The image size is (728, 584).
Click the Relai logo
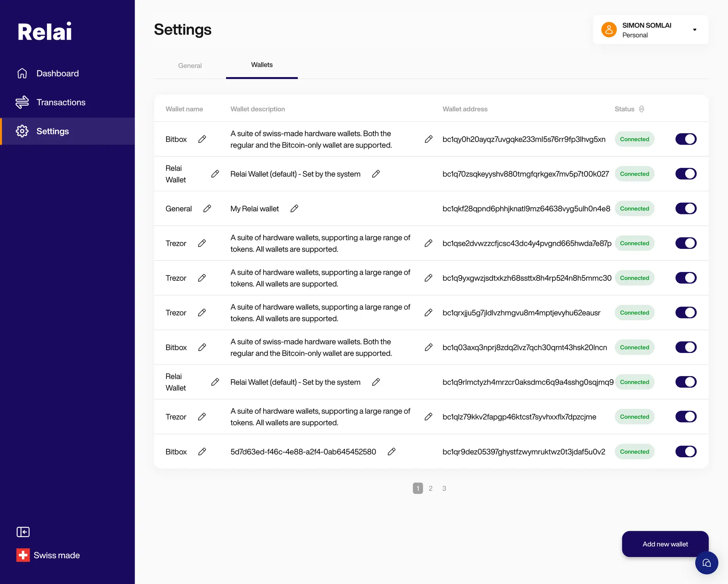tap(45, 31)
